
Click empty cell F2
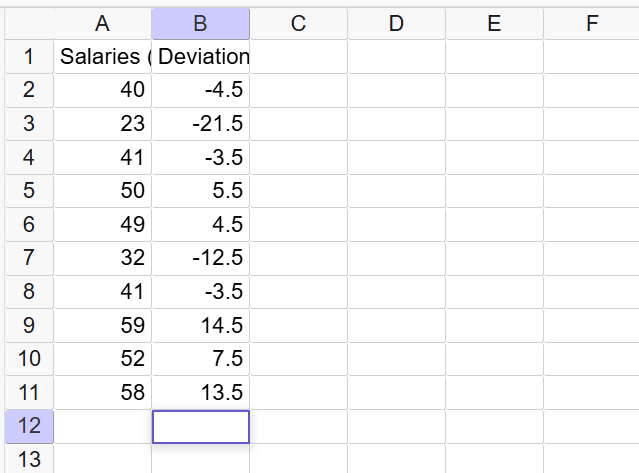(x=592, y=90)
